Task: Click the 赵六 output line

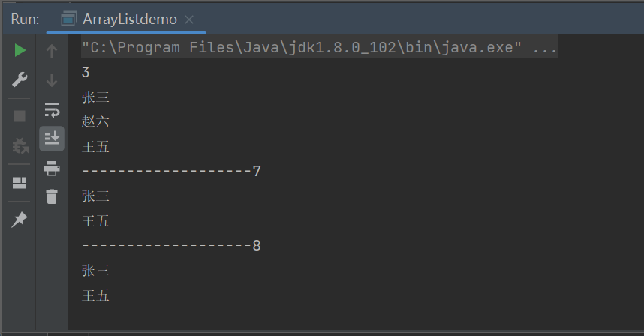Action: [x=95, y=121]
